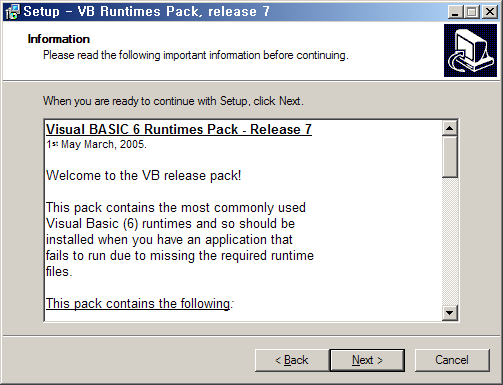Click the 'Welcome to the VB release pack!' line

coord(143,175)
